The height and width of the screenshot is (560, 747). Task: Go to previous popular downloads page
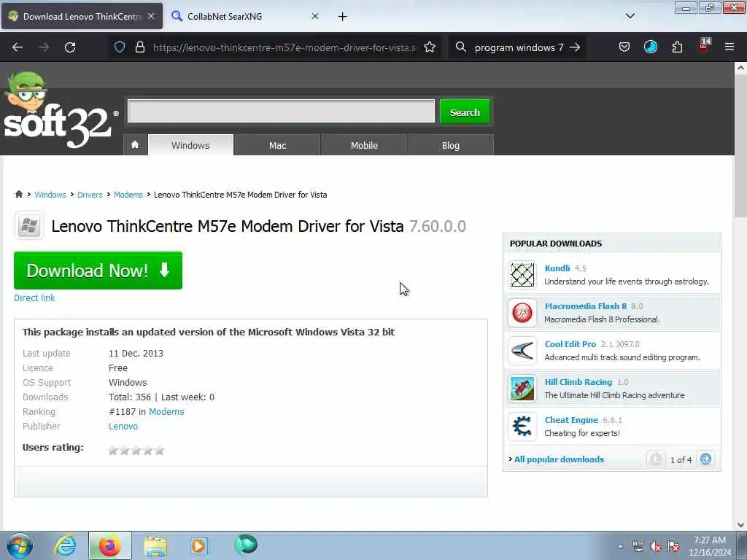(656, 459)
